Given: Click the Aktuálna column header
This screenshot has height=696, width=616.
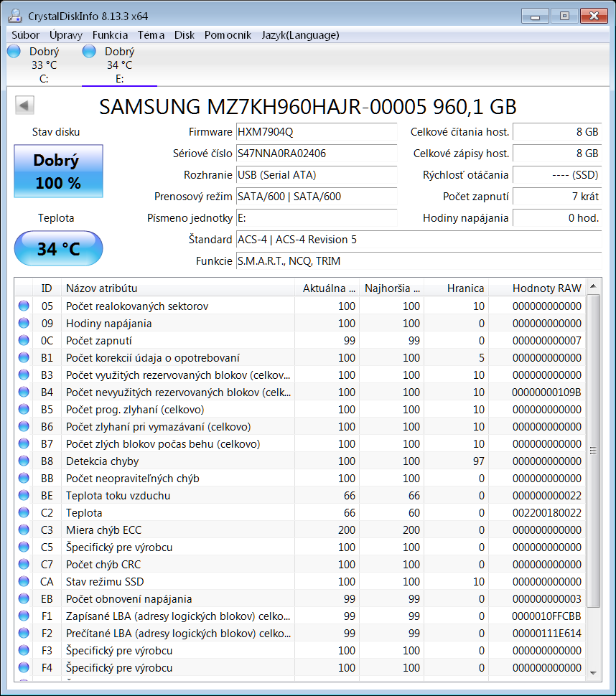Looking at the screenshot, I should coord(327,288).
